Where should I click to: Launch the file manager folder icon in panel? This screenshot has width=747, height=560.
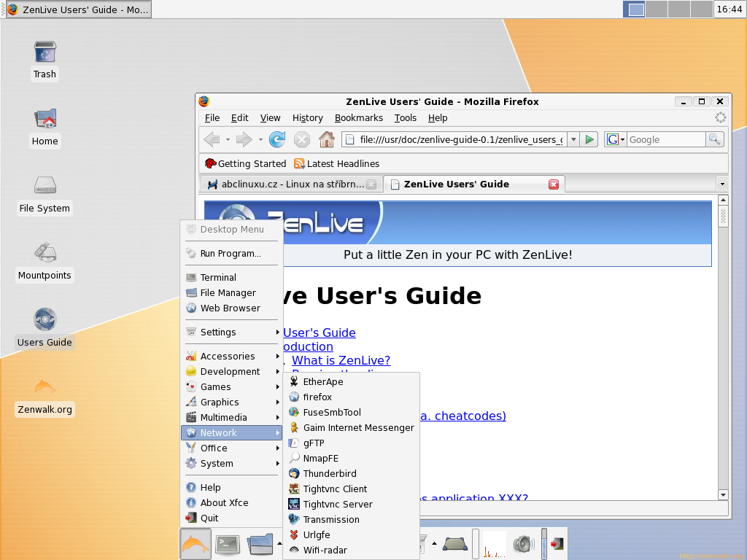pos(260,544)
